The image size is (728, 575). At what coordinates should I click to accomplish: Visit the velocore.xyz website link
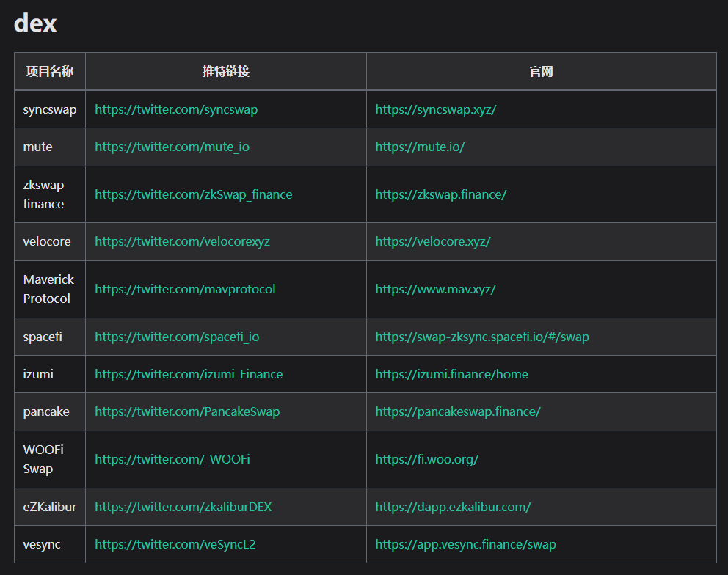(x=433, y=242)
